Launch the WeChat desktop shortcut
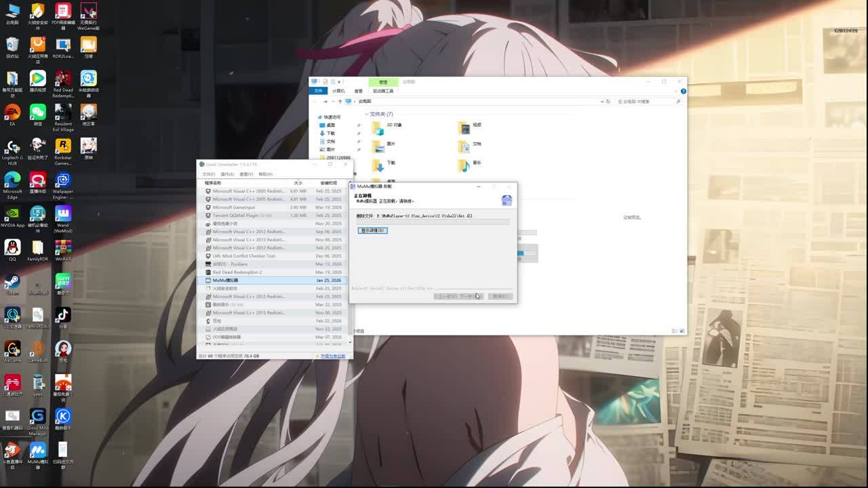This screenshot has height=488, width=868. coord(38,113)
